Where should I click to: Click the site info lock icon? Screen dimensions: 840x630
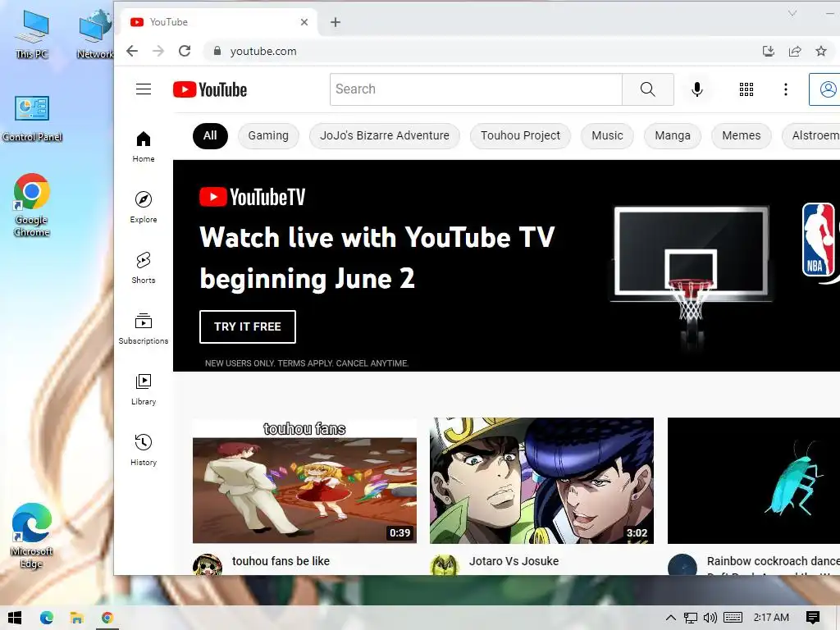point(217,51)
